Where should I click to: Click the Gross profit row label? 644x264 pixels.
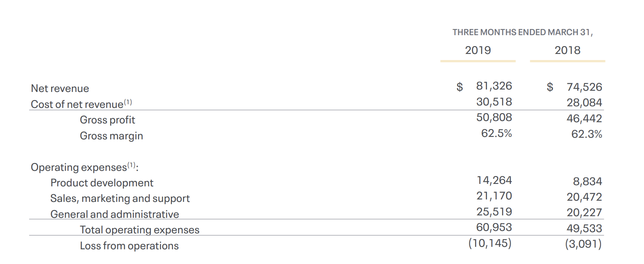coord(107,120)
